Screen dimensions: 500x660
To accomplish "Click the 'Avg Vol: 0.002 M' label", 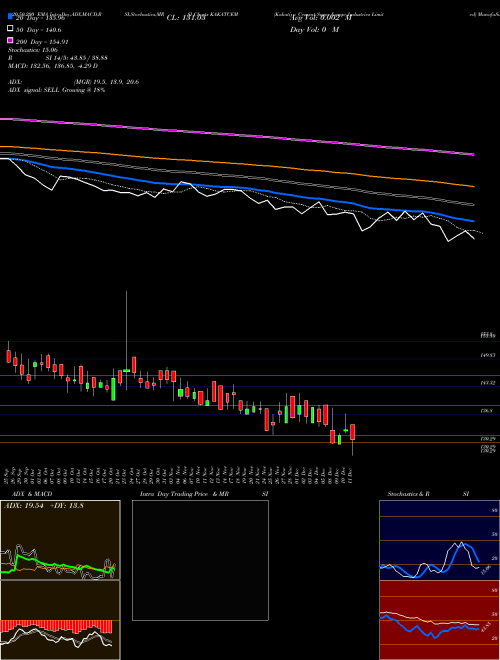I will tap(321, 18).
